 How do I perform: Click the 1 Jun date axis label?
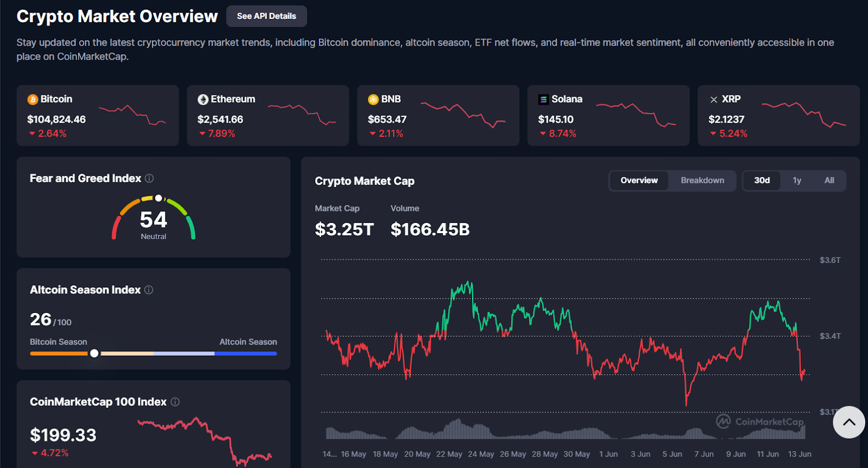608,454
